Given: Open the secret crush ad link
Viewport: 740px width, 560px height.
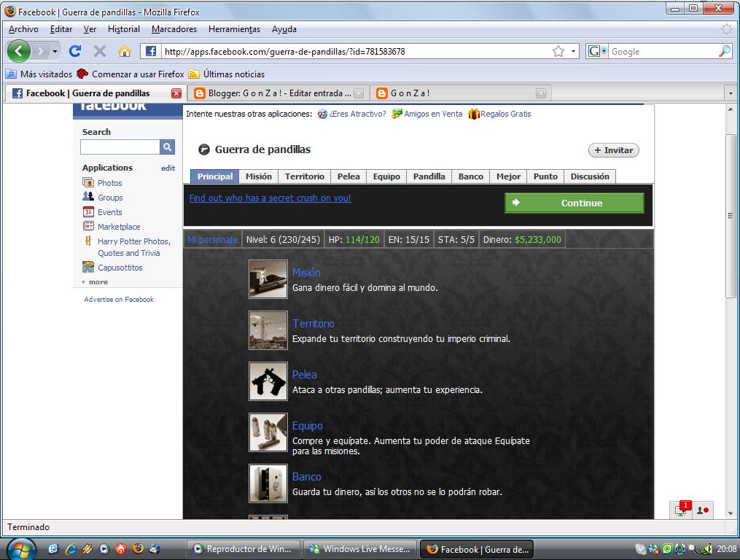Looking at the screenshot, I should coord(270,198).
